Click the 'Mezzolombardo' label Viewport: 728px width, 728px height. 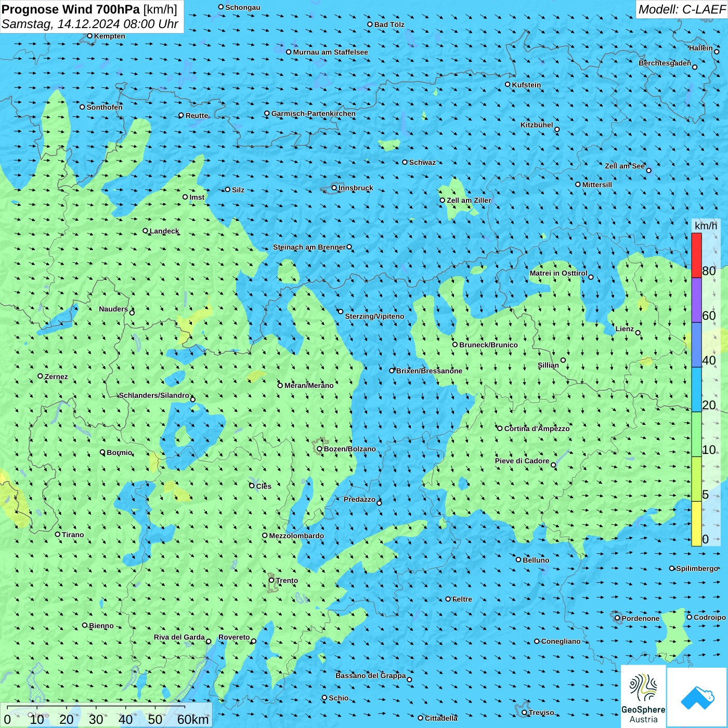pos(296,536)
